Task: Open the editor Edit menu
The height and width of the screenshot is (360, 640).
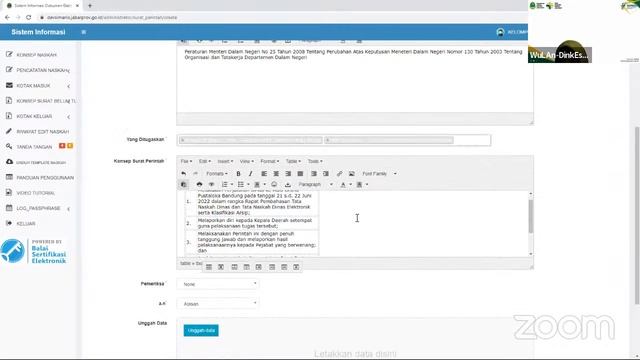Action: 204,161
